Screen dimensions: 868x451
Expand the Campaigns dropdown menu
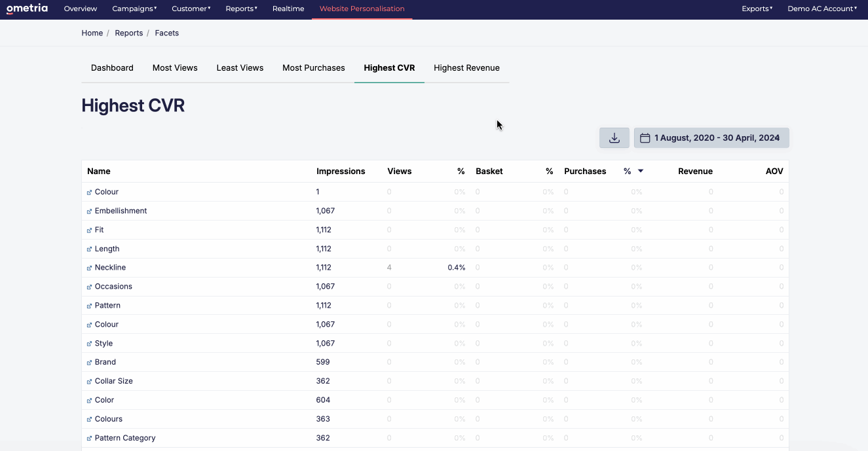134,9
